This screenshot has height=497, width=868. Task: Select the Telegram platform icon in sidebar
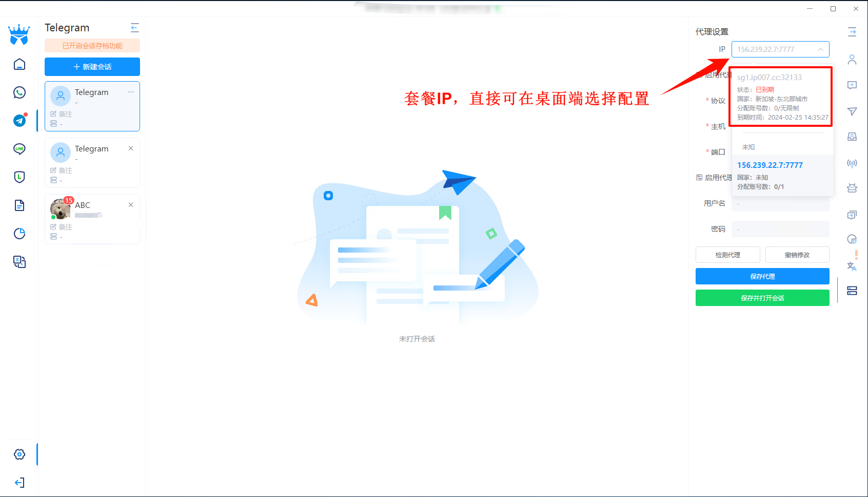click(x=19, y=121)
